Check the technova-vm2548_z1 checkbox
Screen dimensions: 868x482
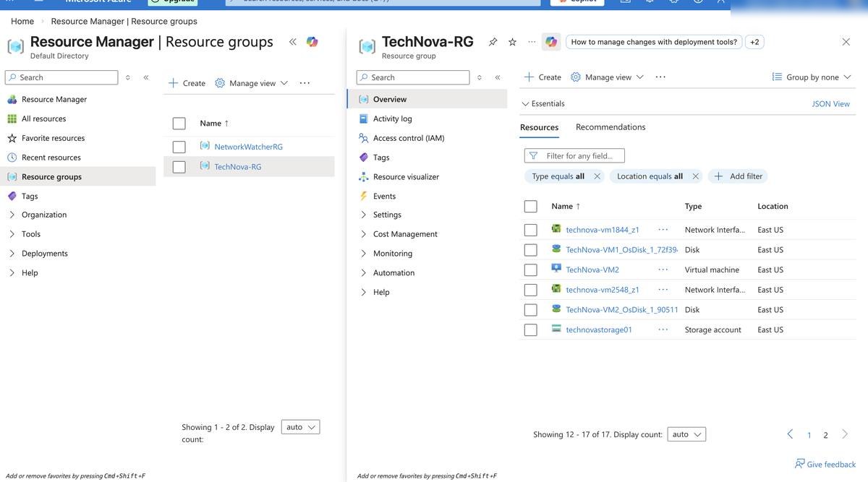pos(530,290)
